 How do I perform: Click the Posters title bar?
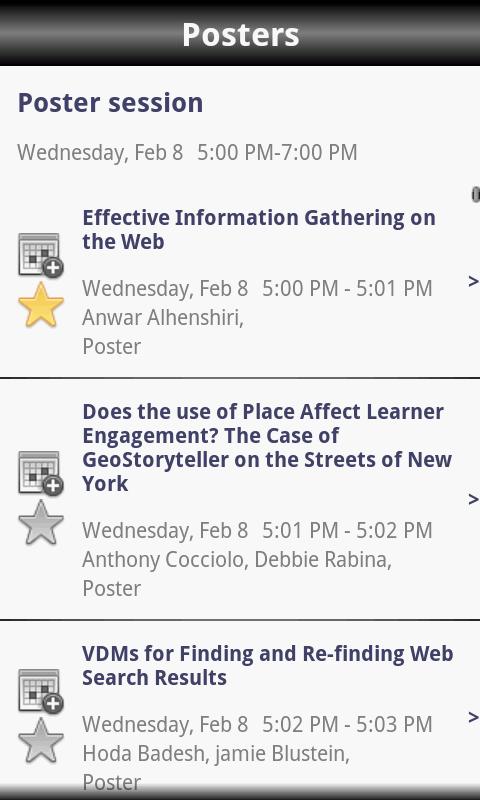coord(240,33)
